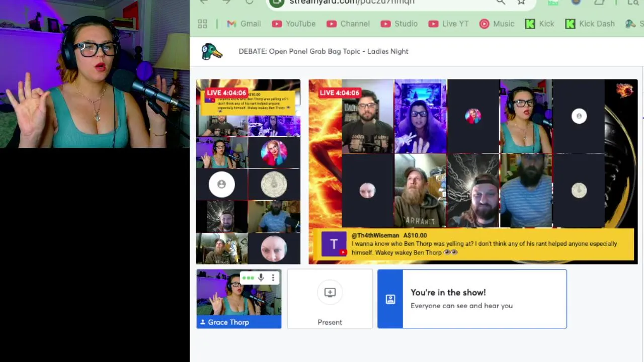Click the StreamYard duck logo
This screenshot has height=362, width=644.
[212, 51]
